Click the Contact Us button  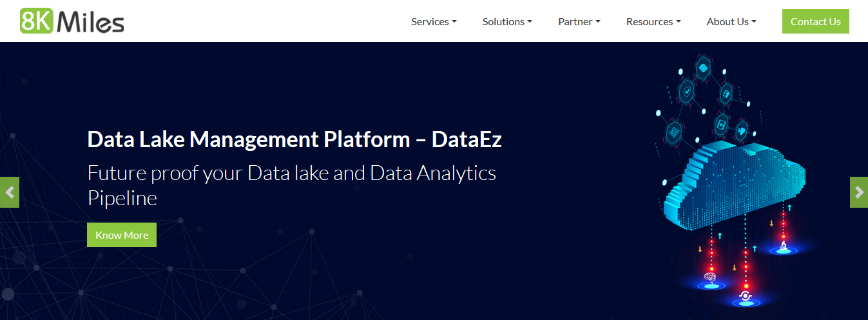[816, 21]
